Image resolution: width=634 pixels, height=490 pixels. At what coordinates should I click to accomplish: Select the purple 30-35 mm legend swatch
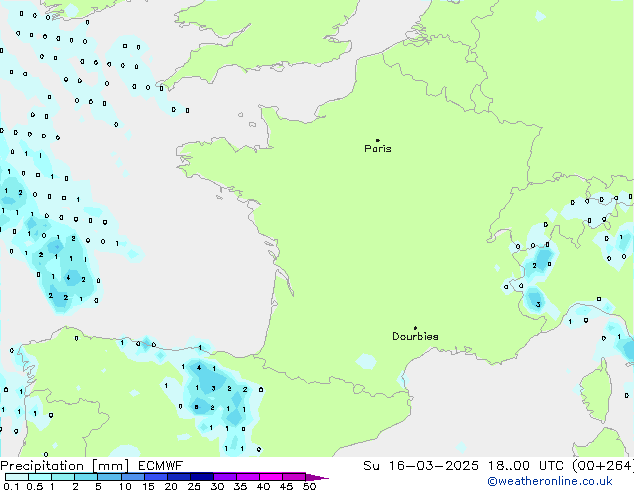225,477
